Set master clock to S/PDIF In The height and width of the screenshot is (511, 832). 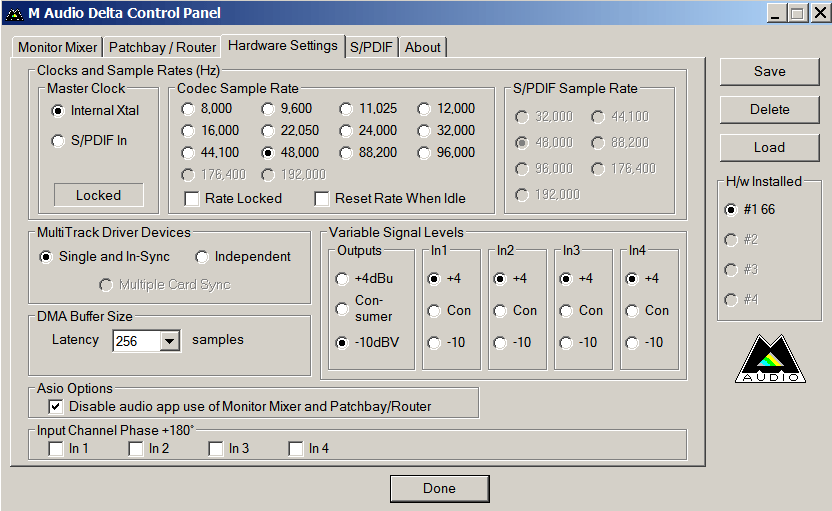pyautogui.click(x=58, y=141)
